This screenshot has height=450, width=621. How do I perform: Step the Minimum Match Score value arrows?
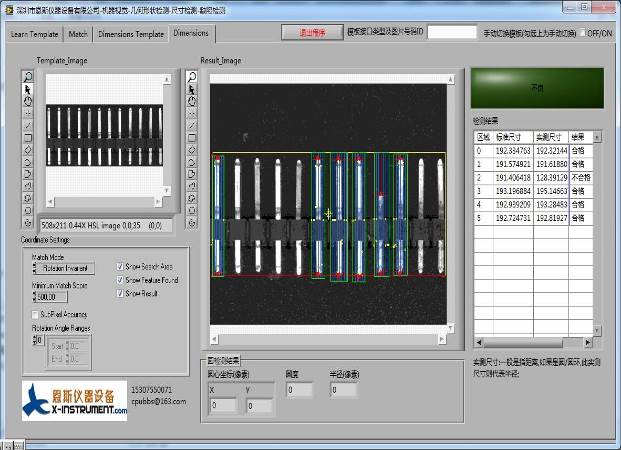35,296
